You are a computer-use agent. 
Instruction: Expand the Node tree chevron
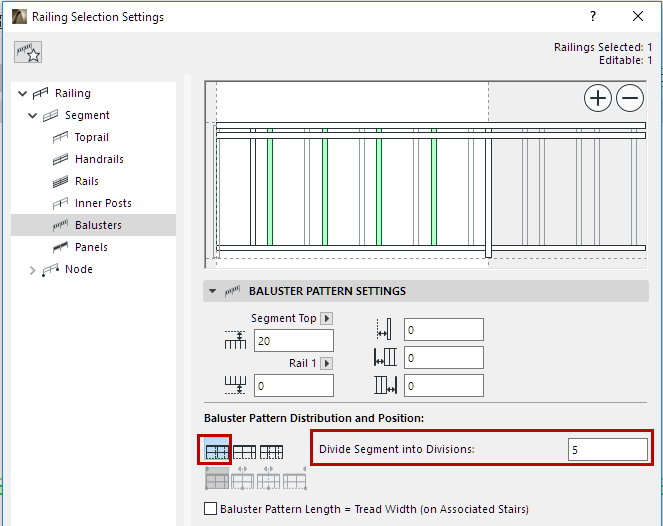[x=33, y=270]
